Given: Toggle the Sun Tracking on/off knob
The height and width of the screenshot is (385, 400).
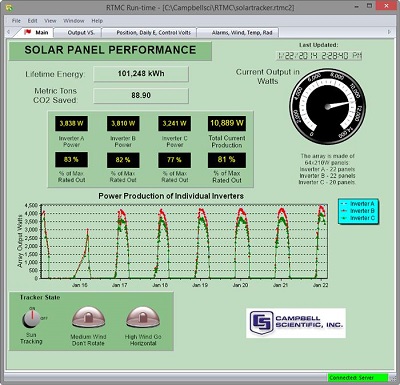Looking at the screenshot, I should [x=32, y=319].
